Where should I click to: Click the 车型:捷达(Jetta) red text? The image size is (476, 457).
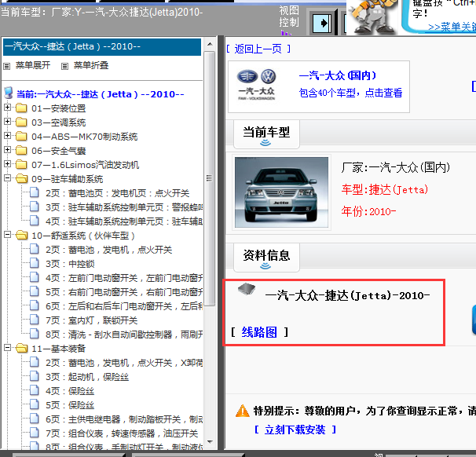385,189
